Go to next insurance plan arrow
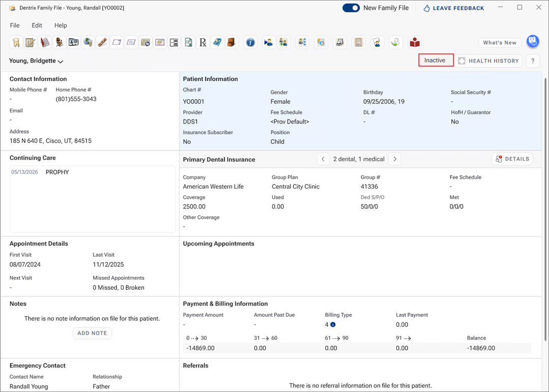 point(394,159)
